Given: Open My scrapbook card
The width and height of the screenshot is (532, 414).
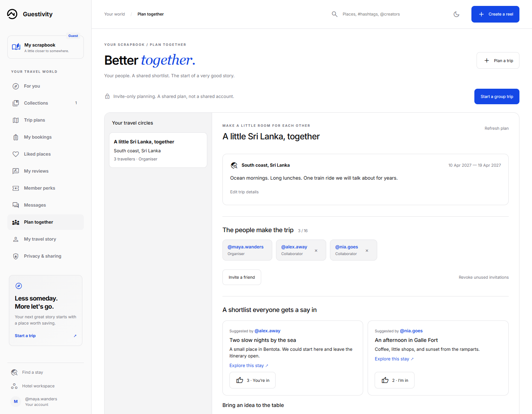Looking at the screenshot, I should (x=45, y=47).
